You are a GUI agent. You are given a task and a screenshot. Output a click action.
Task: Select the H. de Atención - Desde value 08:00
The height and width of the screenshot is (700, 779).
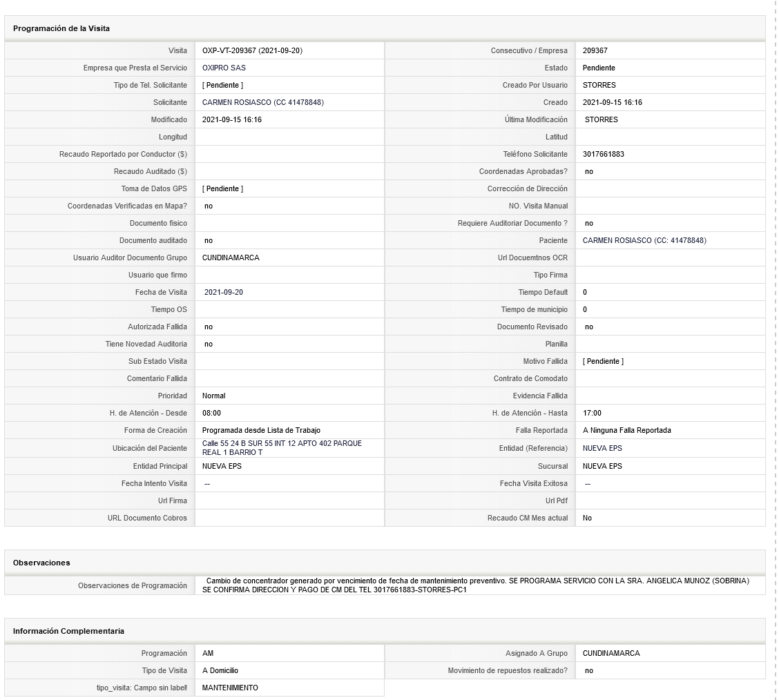211,413
